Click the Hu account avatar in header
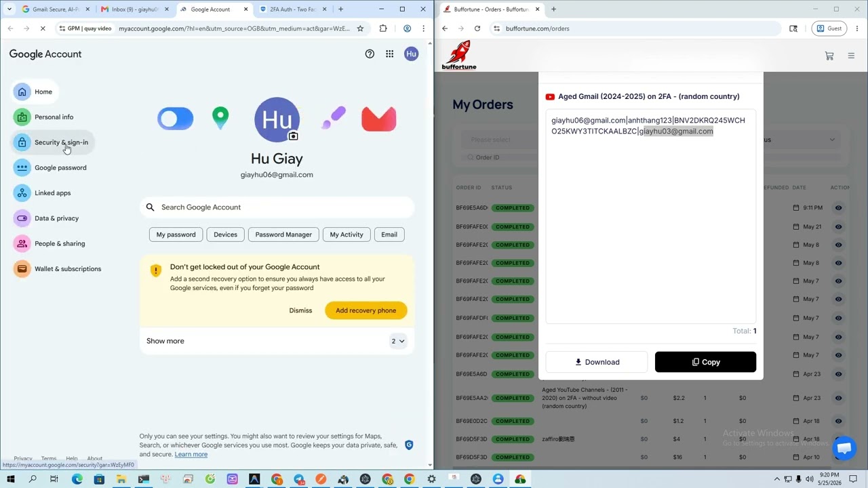 pyautogui.click(x=411, y=54)
